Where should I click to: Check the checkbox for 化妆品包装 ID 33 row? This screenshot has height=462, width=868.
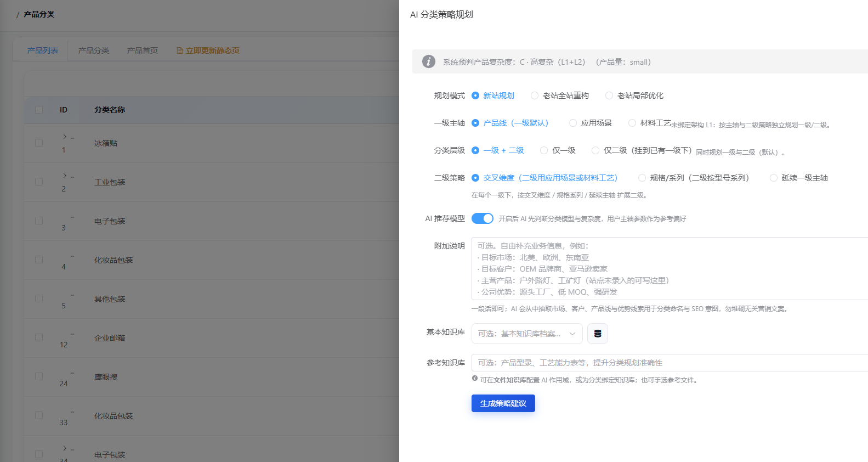click(x=39, y=415)
